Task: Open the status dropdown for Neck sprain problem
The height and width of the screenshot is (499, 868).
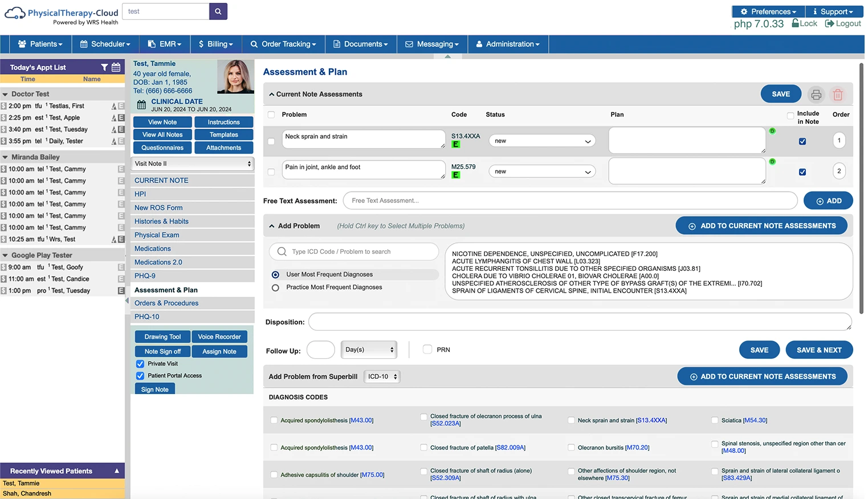Action: [541, 140]
